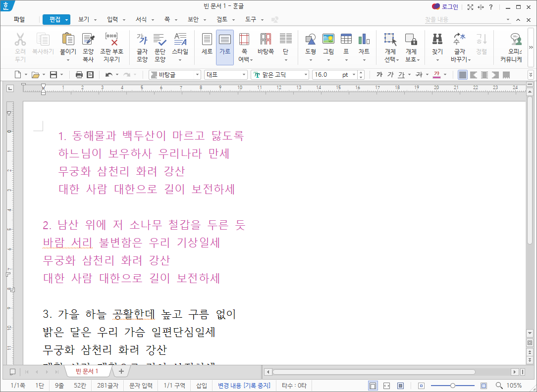Create a new document icon
This screenshot has height=392, width=537.
pos(17,75)
